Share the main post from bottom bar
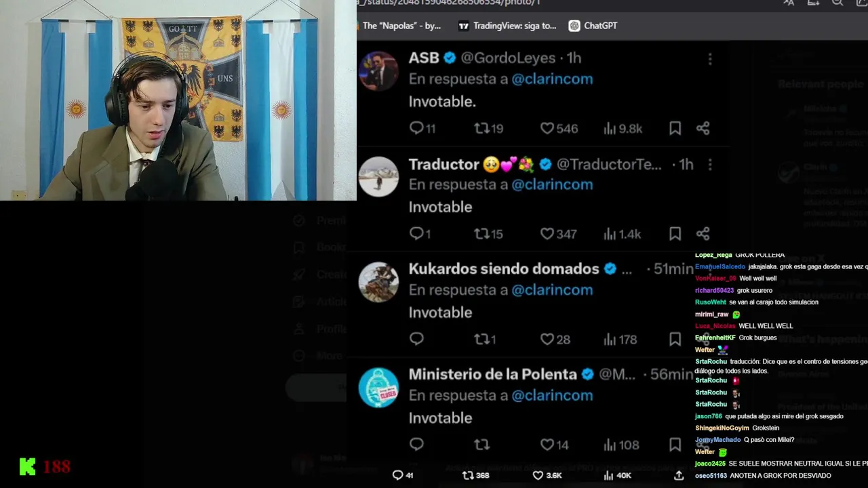The image size is (868, 488). [x=678, y=475]
